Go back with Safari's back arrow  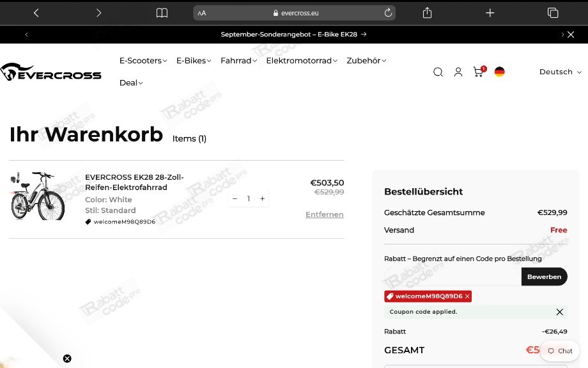coord(36,13)
